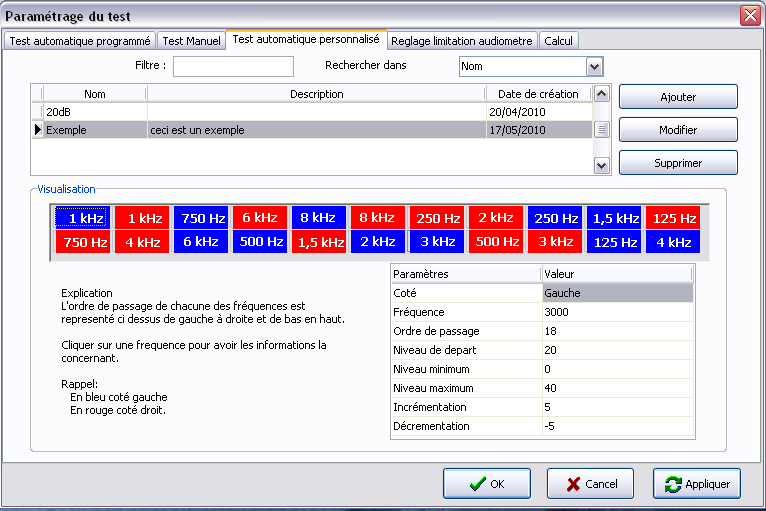Select the blue 1 kHz frequency block
The width and height of the screenshot is (766, 511).
coord(83,218)
